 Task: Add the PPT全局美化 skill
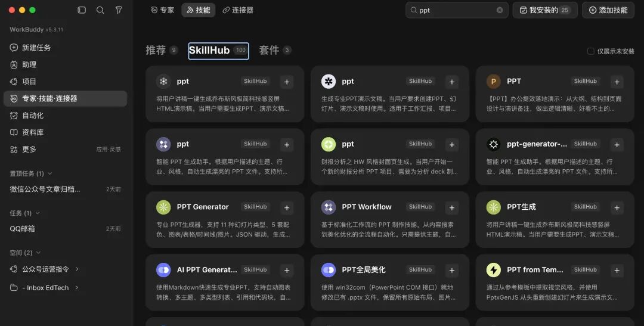click(x=452, y=270)
